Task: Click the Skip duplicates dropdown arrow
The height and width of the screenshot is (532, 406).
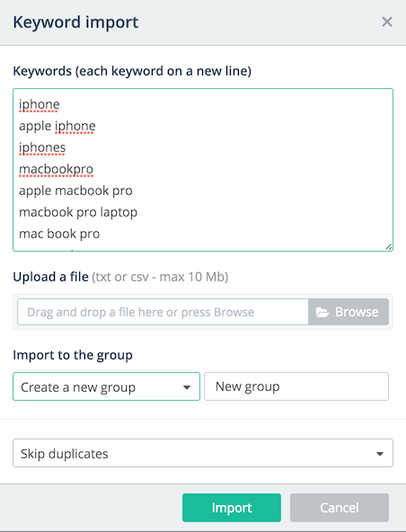Action: pos(380,454)
